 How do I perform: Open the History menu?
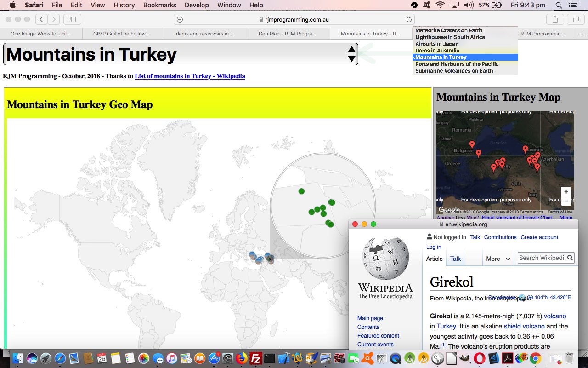(x=124, y=5)
